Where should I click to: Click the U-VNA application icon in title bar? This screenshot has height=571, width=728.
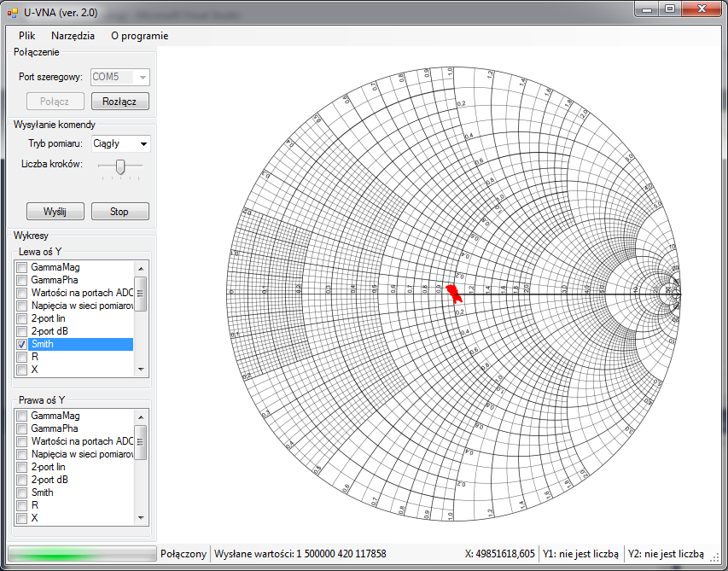(12, 10)
